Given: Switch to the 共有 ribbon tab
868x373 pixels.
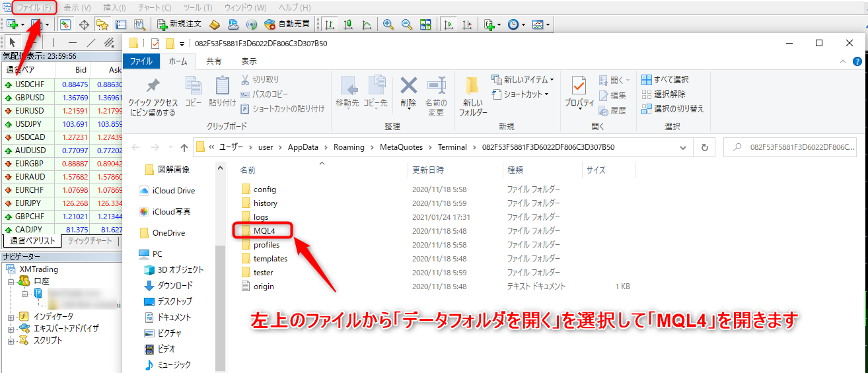Looking at the screenshot, I should click(214, 61).
